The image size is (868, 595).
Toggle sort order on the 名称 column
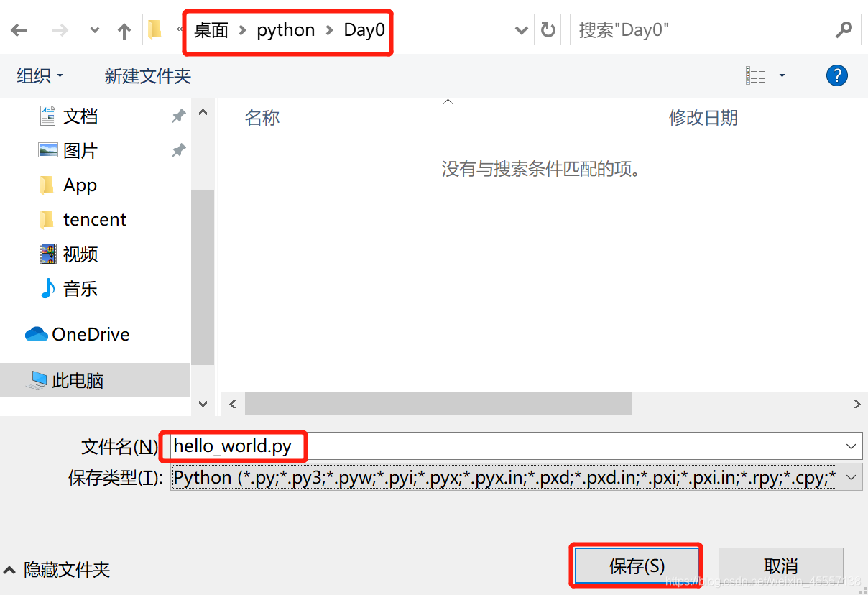point(262,117)
